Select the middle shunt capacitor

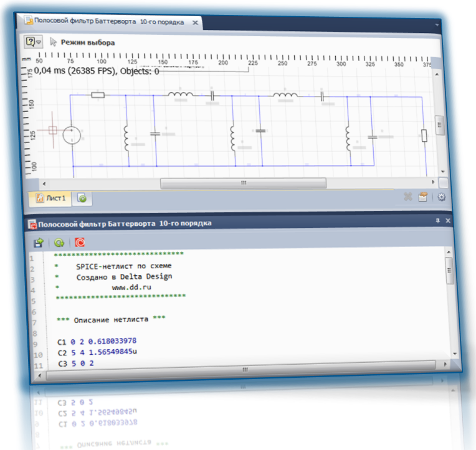[261, 131]
